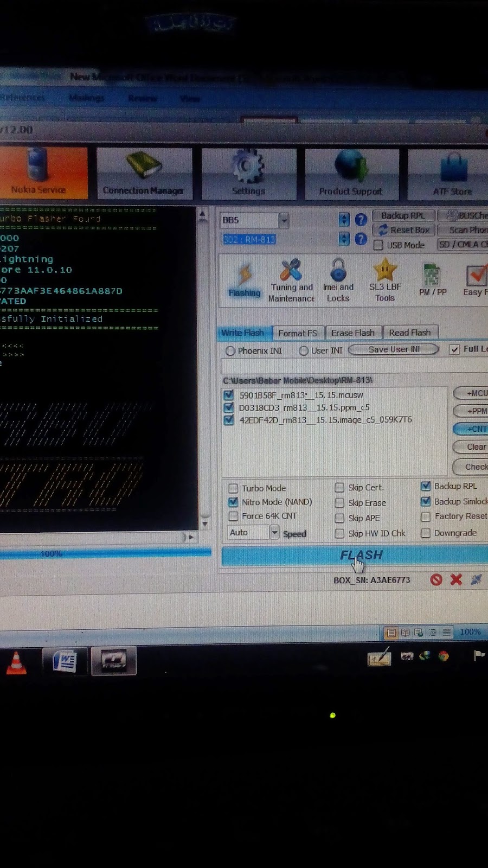Click help icon beside BB5 selector
This screenshot has width=488, height=868.
click(361, 220)
